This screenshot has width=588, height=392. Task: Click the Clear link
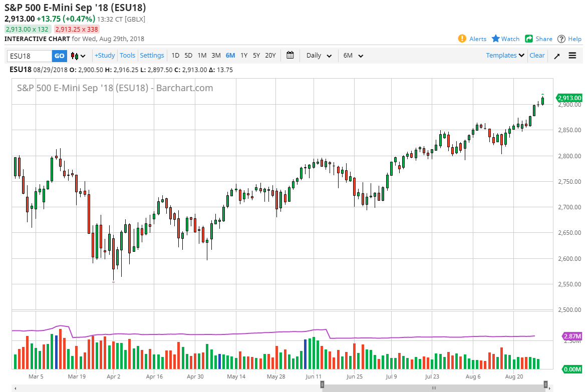[537, 56]
